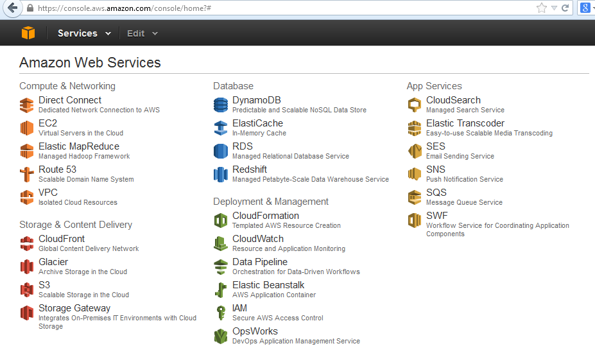Bookmark page with the star icon
The height and width of the screenshot is (364, 595).
point(542,8)
